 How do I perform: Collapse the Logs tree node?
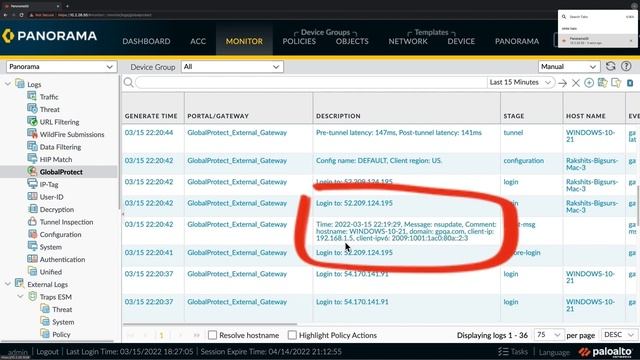tap(8, 84)
